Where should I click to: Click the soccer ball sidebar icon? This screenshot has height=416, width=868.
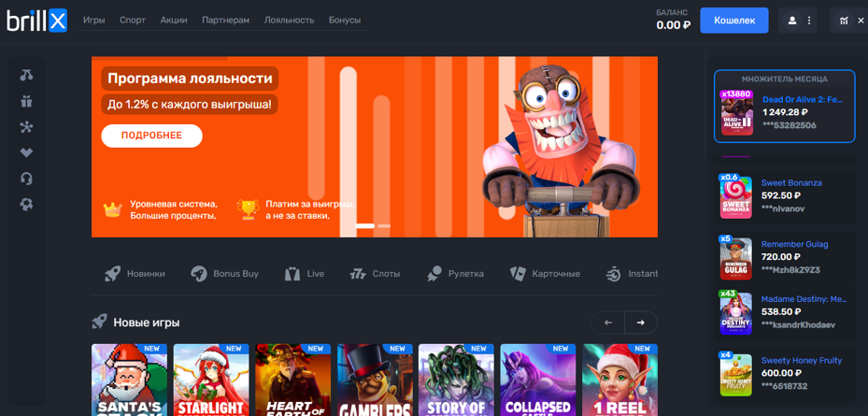[x=26, y=205]
